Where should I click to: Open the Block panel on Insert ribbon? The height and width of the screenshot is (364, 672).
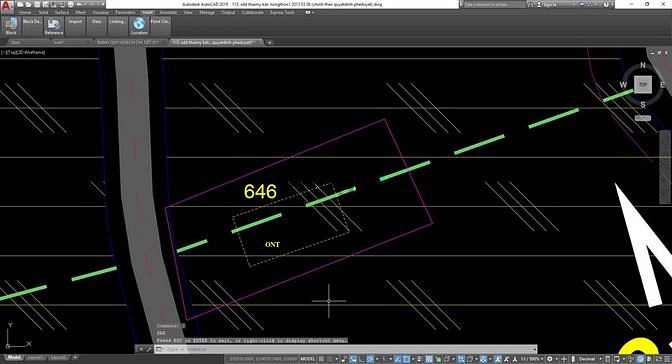click(11, 27)
